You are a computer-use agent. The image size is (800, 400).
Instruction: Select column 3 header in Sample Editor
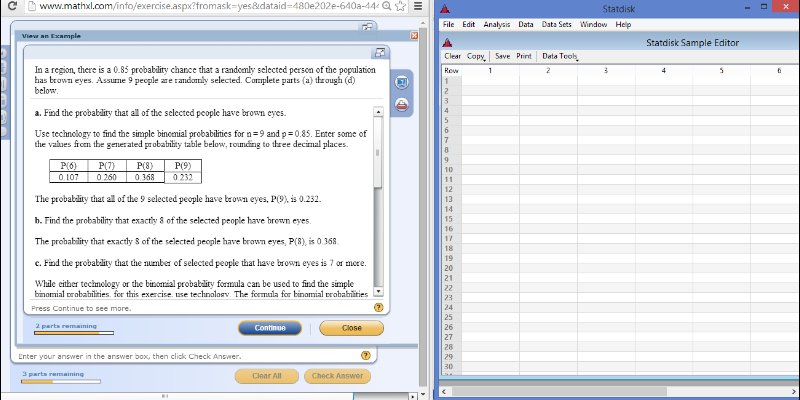[606, 70]
